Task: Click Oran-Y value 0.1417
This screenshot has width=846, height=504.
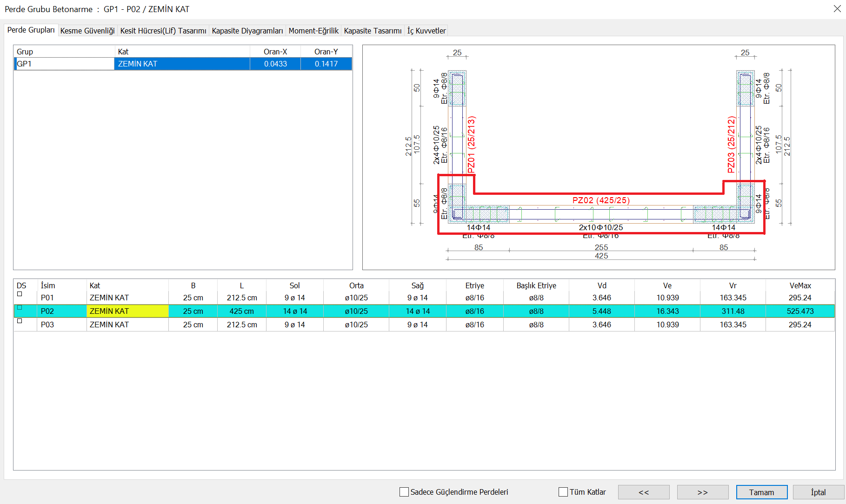Action: (x=326, y=64)
